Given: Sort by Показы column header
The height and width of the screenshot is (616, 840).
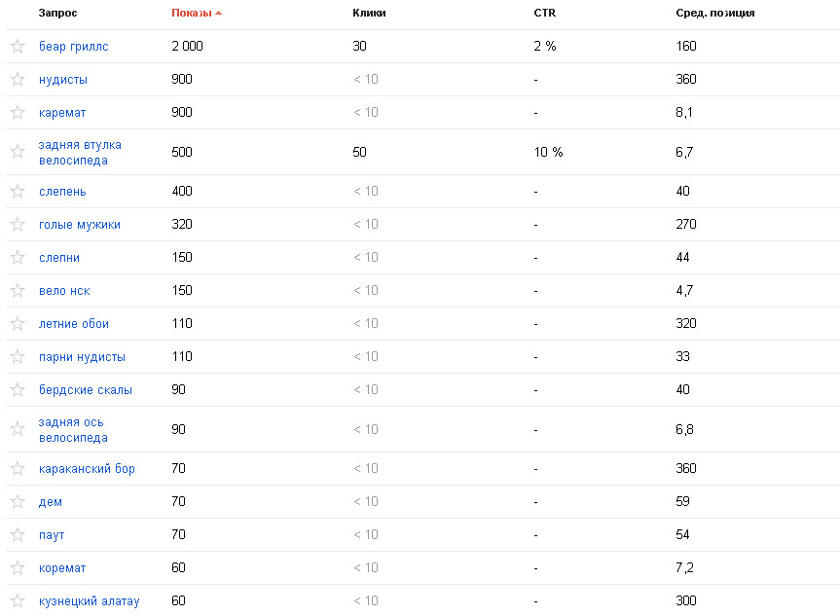Looking at the screenshot, I should (x=191, y=14).
